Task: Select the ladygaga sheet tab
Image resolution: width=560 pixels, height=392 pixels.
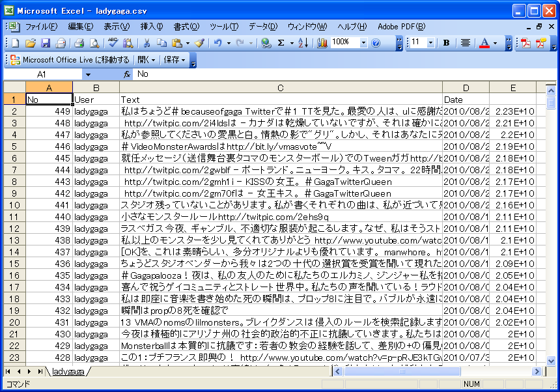Action: 68,372
